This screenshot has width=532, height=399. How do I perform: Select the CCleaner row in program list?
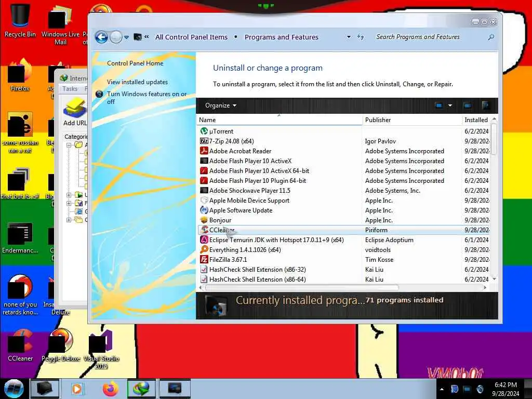point(343,230)
